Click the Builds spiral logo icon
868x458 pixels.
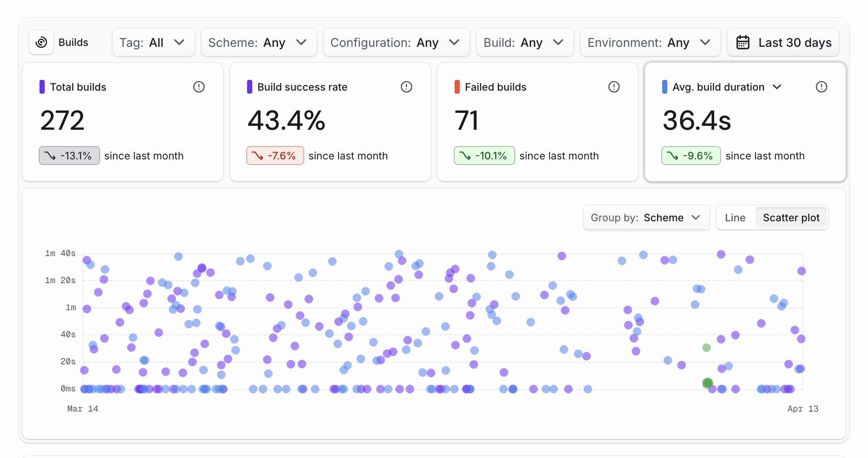pyautogui.click(x=41, y=42)
